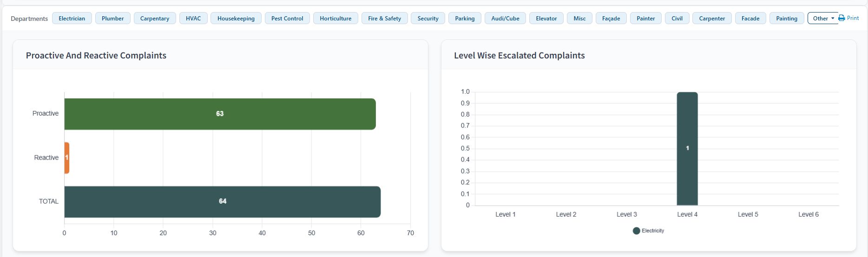Click the green Proactive bar showing 63
Image resolution: width=868 pixels, height=257 pixels.
coord(220,114)
